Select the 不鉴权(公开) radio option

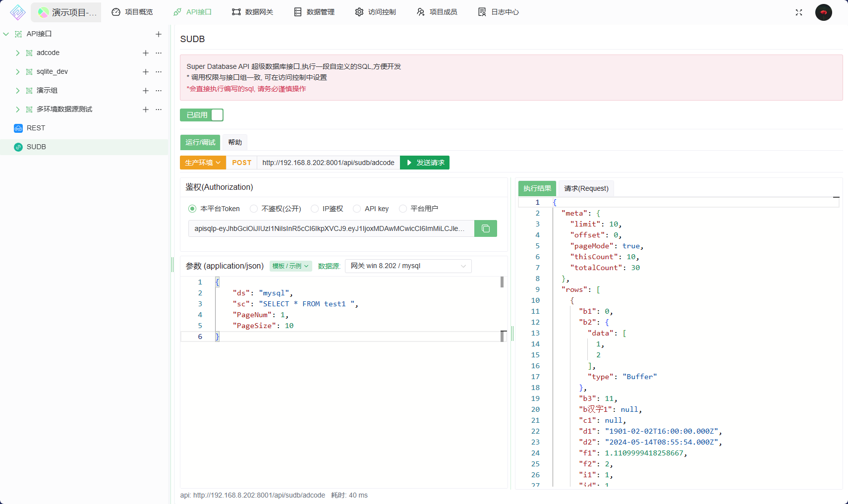coord(254,209)
